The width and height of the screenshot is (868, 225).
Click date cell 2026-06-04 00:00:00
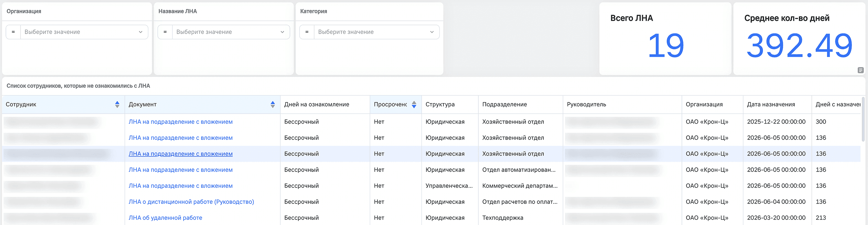(x=777, y=202)
